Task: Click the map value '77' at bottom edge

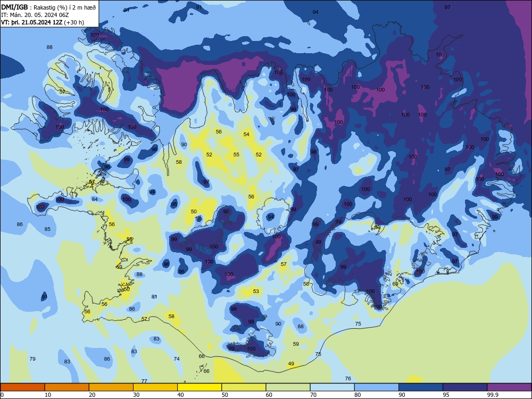Action: (x=144, y=381)
